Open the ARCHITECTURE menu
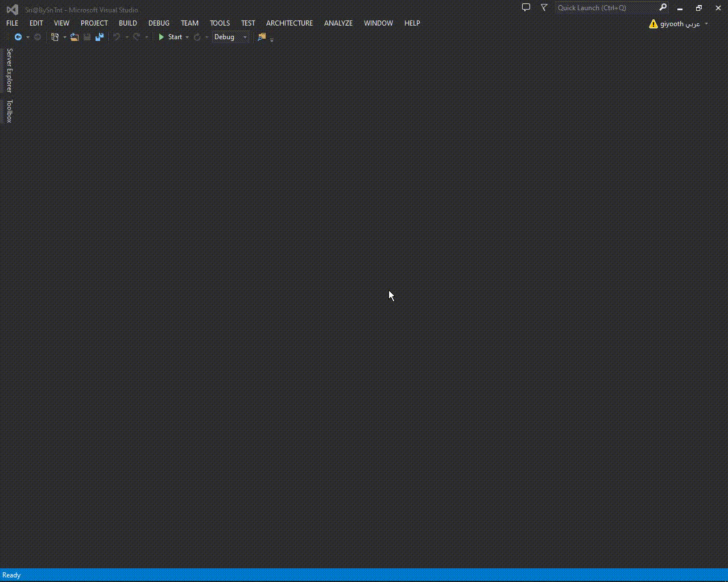Screen dimensions: 728x582 coord(289,23)
